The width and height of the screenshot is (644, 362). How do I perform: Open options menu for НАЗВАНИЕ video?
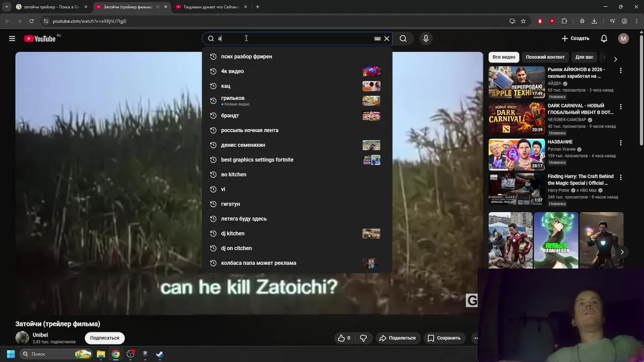[x=620, y=143]
